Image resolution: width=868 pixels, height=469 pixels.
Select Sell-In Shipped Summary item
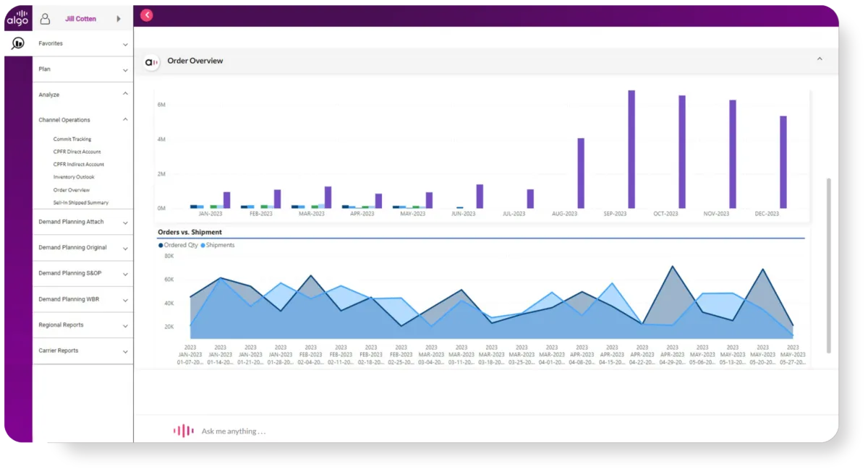coord(81,203)
